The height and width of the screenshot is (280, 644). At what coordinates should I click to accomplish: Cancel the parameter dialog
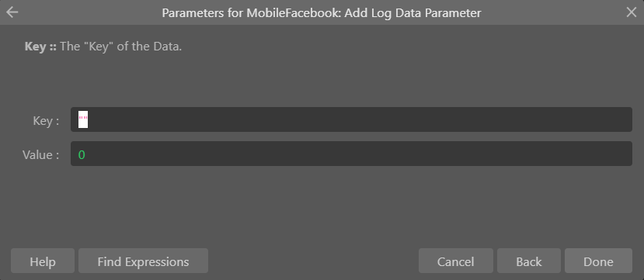[x=455, y=261]
